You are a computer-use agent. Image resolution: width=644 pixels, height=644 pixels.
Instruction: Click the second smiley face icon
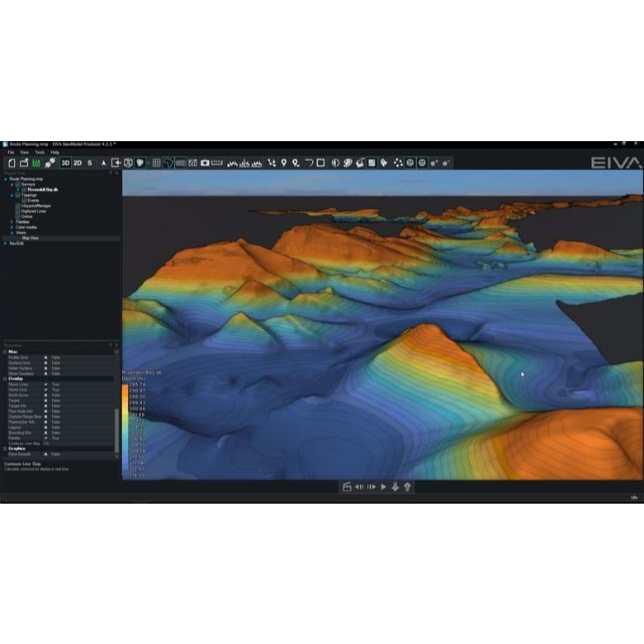[422, 163]
